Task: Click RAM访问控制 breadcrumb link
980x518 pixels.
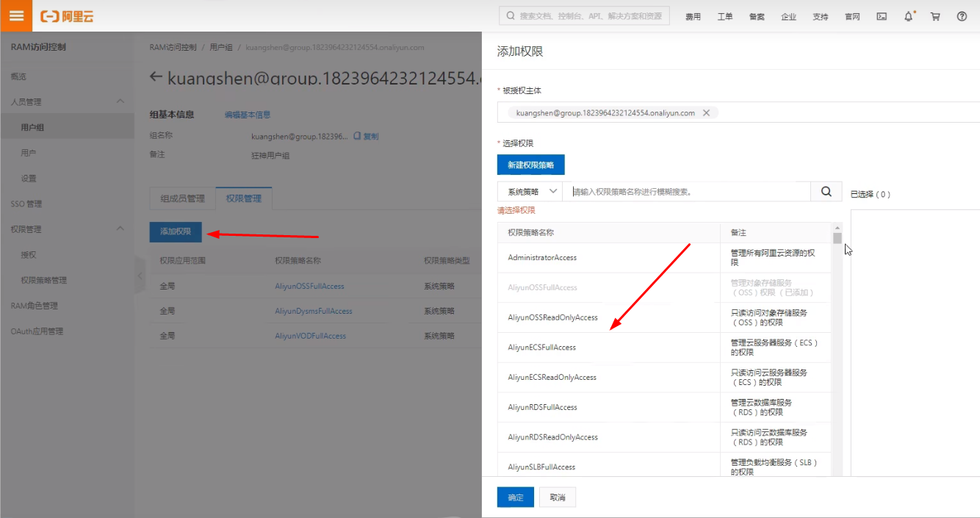Action: (x=173, y=47)
